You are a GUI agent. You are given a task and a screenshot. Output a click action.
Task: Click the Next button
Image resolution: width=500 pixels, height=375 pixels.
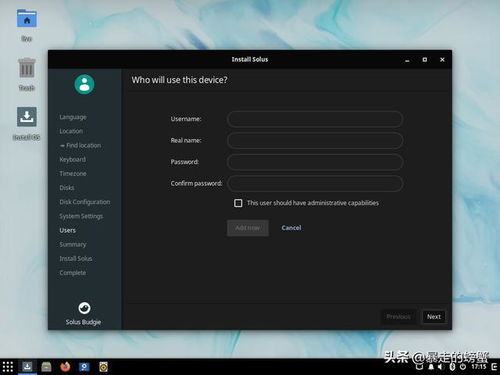[x=434, y=317]
